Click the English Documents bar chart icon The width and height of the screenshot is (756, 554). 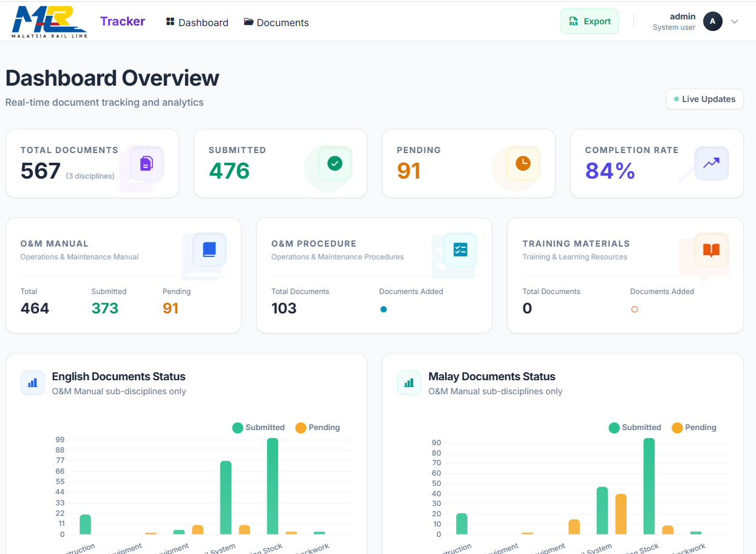pos(33,383)
